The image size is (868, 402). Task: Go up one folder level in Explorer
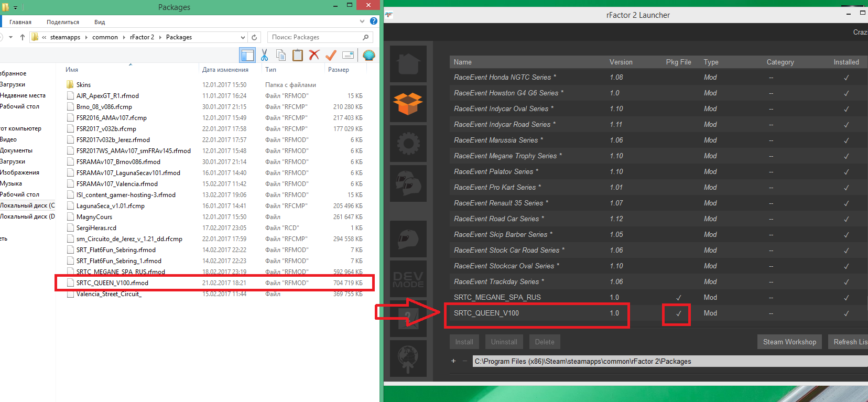(x=22, y=37)
